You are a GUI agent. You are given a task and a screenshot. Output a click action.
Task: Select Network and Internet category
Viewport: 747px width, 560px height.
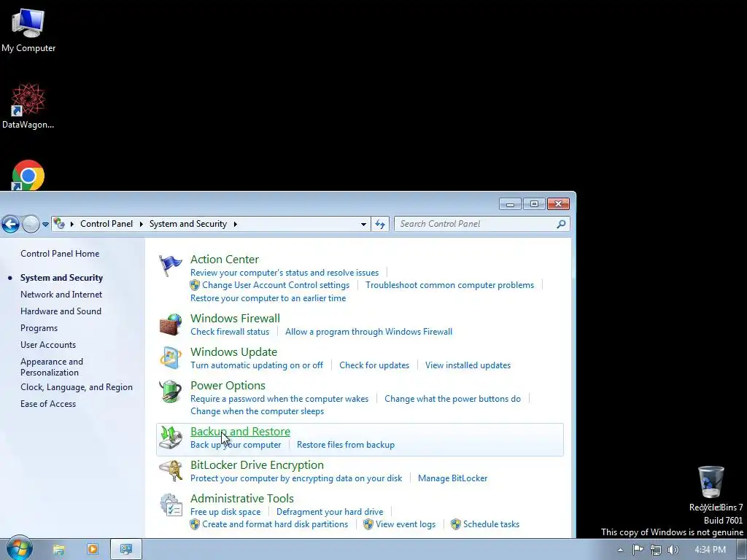61,295
